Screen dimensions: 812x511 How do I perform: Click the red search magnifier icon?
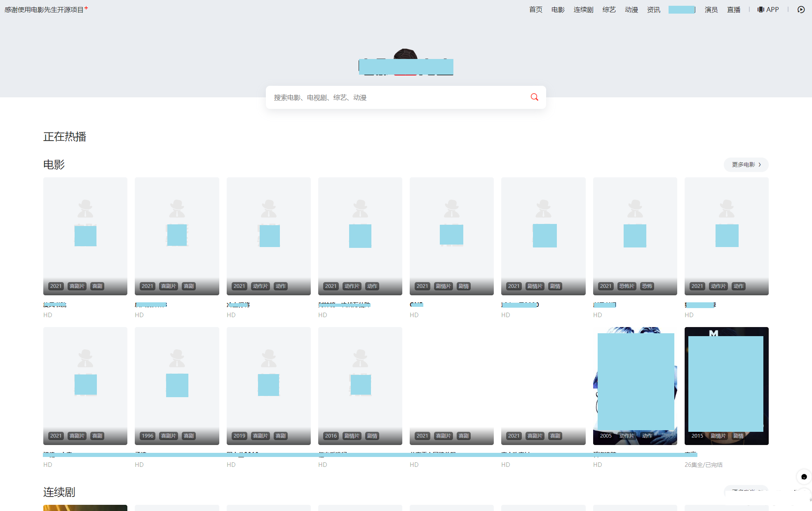[x=534, y=97]
